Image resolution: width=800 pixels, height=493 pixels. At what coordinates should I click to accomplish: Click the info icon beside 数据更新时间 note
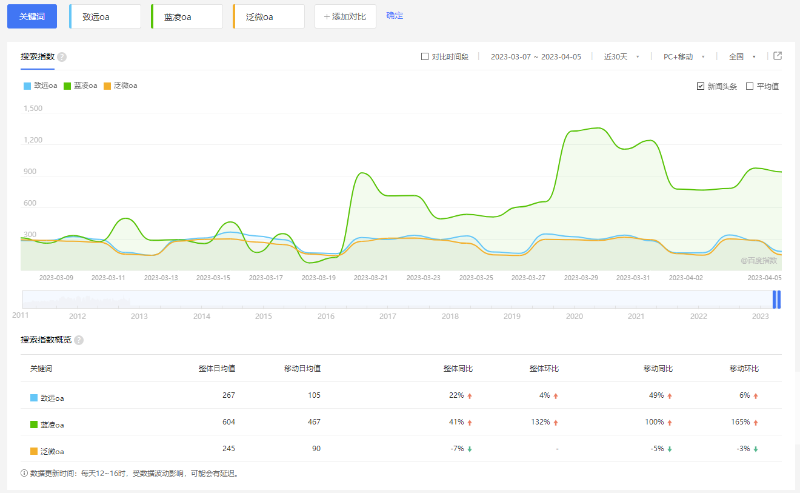(x=24, y=473)
